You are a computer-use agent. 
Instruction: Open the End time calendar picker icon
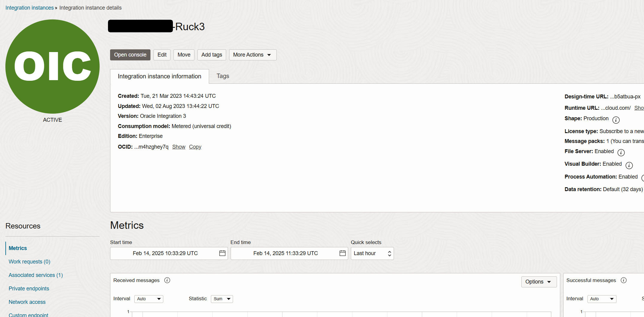pos(342,253)
